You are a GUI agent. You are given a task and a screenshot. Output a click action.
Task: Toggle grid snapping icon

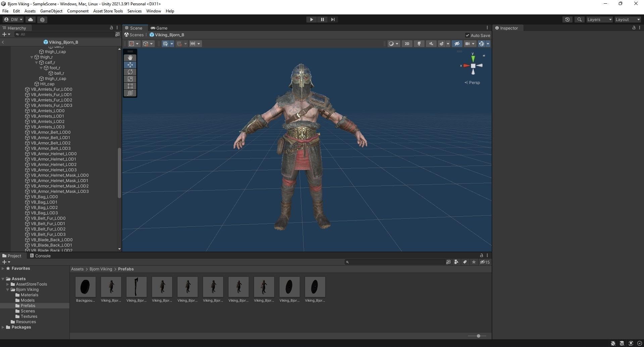point(179,44)
